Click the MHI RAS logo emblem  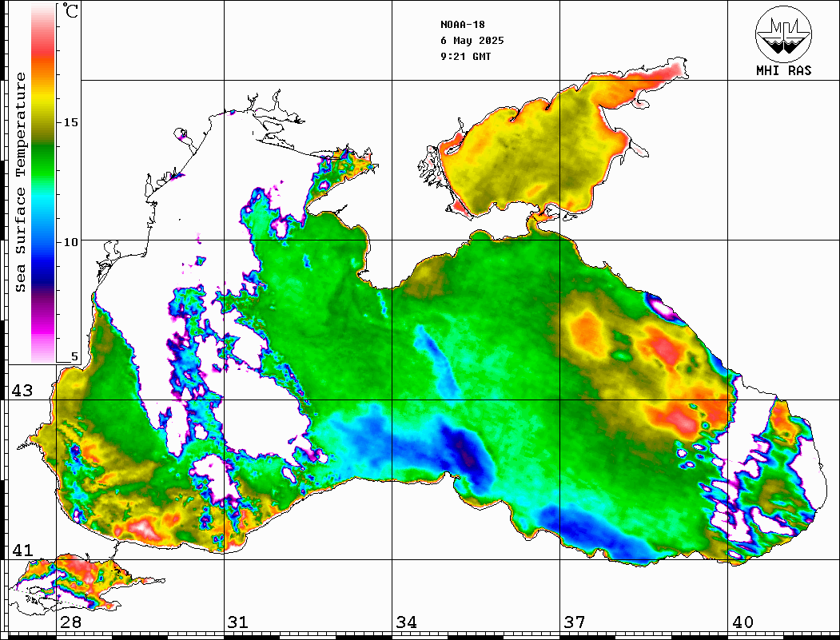pyautogui.click(x=783, y=34)
